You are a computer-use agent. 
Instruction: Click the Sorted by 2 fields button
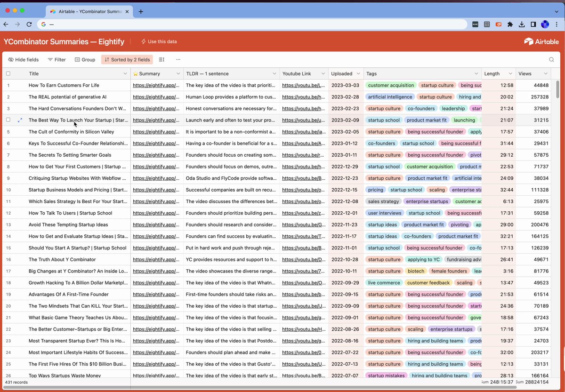[x=127, y=59]
